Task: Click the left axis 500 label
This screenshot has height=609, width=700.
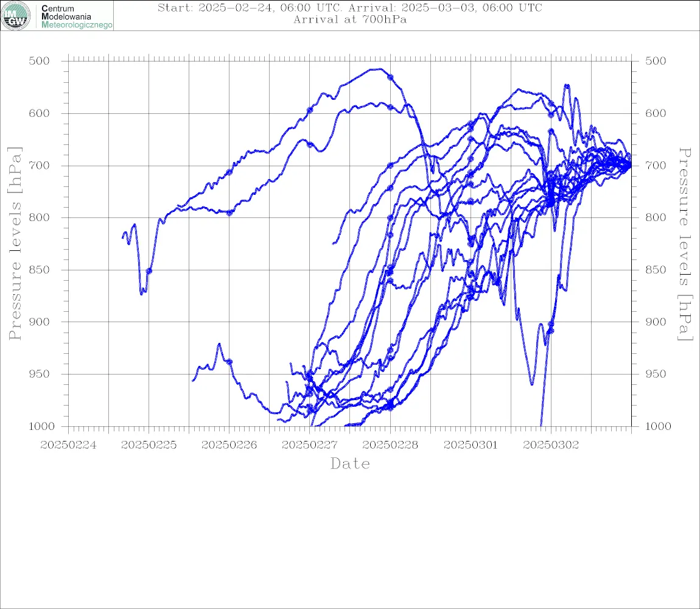Action: tap(40, 61)
